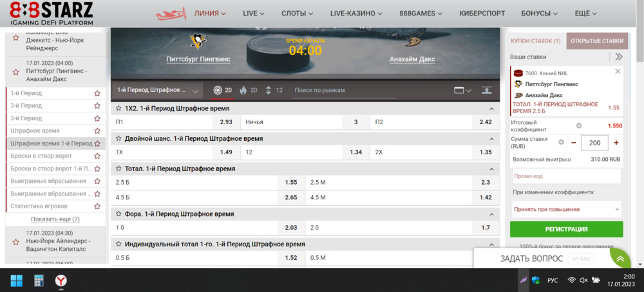Collapse the 1X2 market section chevron
Image resolution: width=644 pixels, height=292 pixels.
pos(491,109)
